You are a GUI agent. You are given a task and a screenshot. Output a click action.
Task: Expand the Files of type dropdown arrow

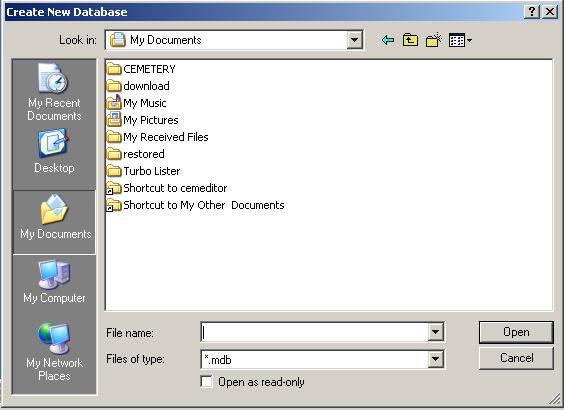435,359
